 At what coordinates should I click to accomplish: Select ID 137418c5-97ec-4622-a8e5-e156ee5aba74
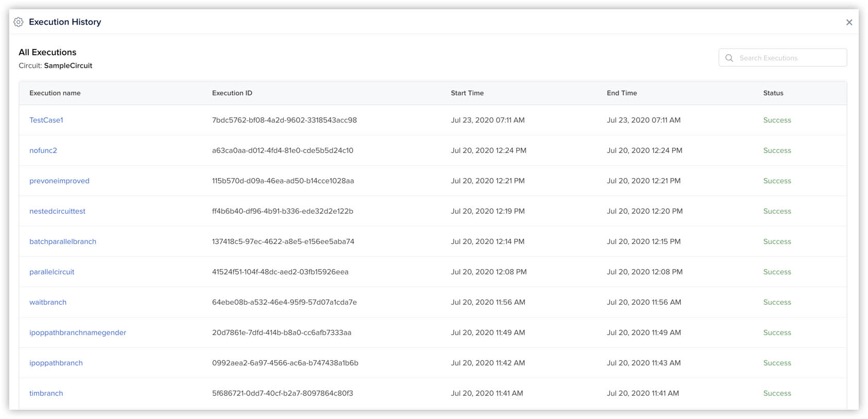click(283, 241)
